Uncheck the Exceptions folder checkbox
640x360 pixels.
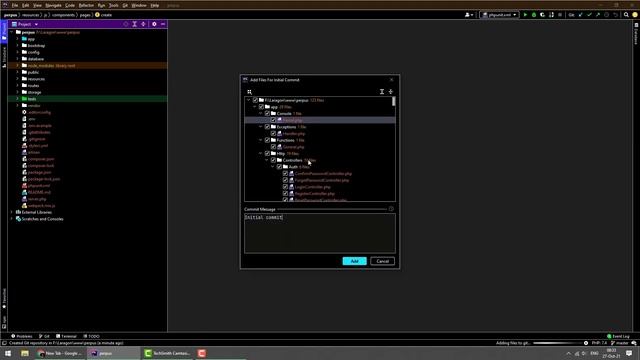267,127
